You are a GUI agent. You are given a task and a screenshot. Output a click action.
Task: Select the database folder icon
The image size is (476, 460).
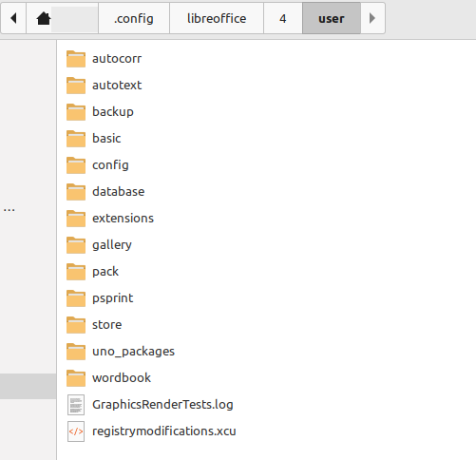[76, 192]
